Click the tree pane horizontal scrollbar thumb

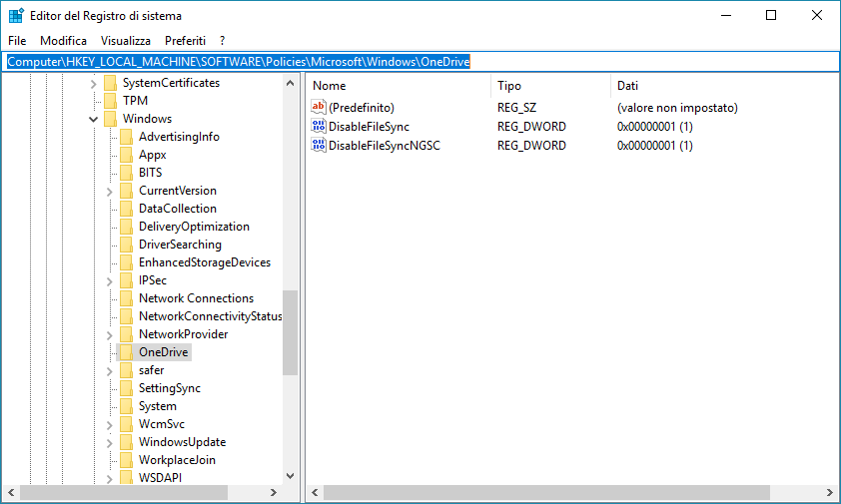124,492
